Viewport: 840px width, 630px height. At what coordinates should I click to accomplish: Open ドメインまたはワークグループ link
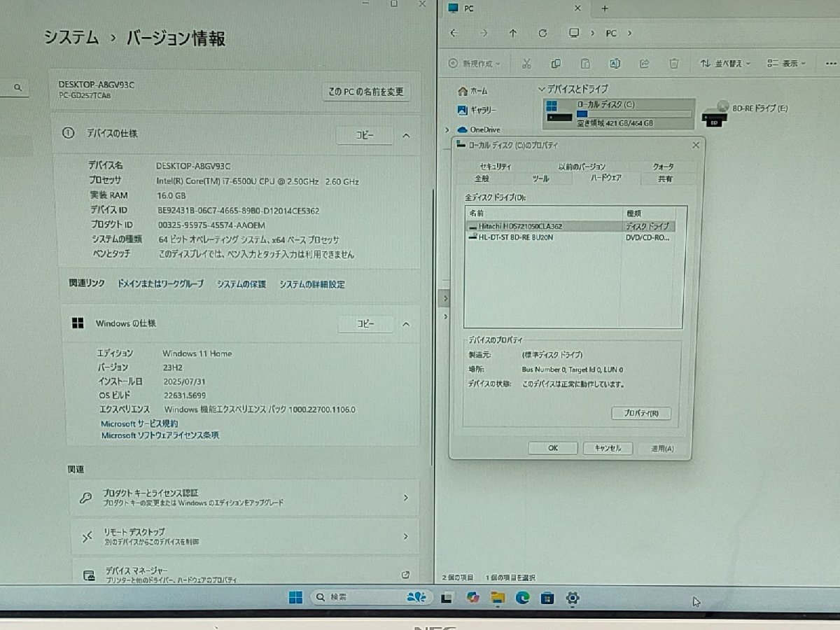(160, 284)
